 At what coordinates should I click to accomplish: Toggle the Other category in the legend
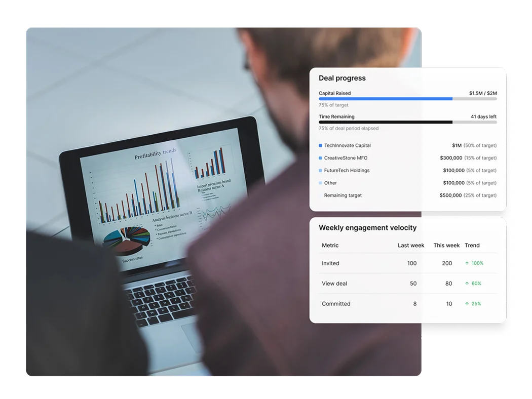[329, 183]
